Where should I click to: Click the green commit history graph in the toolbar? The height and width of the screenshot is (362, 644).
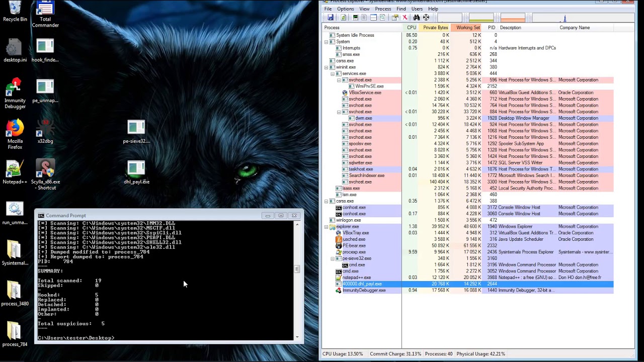[481, 19]
